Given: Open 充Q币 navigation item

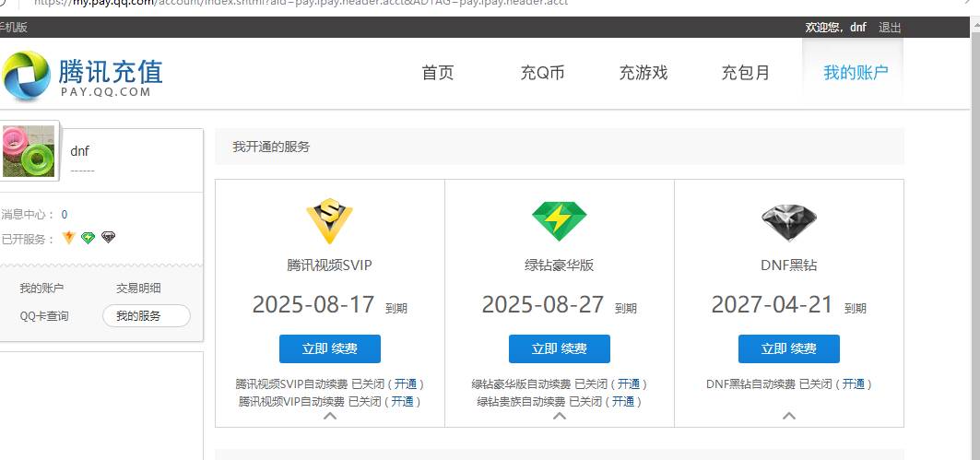Looking at the screenshot, I should (542, 73).
